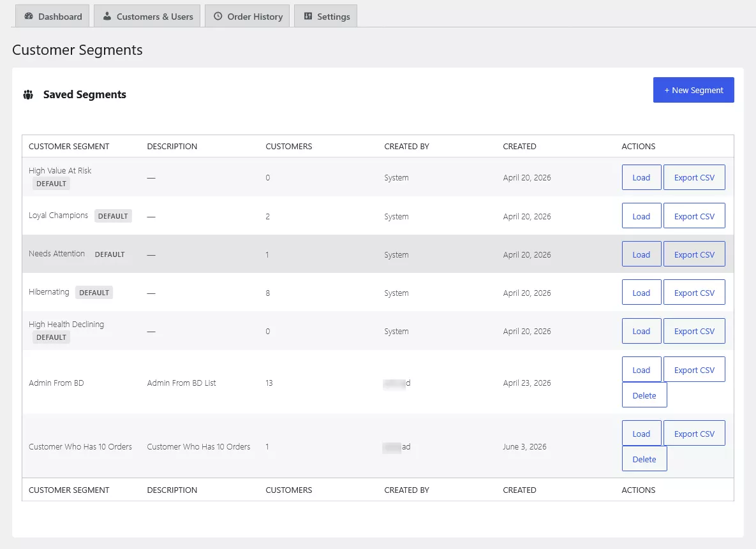Export CSV for Customer Who Has 10 Orders
The width and height of the screenshot is (756, 549).
coord(694,434)
